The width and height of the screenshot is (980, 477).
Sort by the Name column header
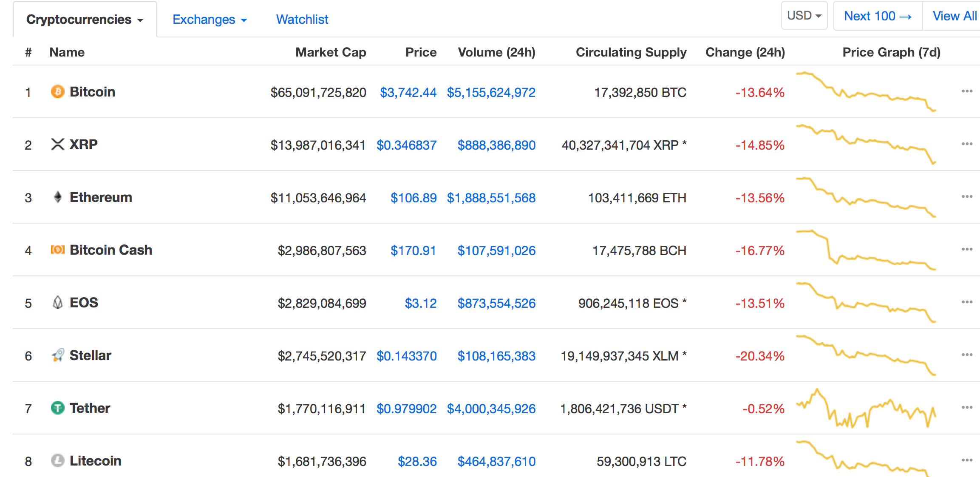67,52
